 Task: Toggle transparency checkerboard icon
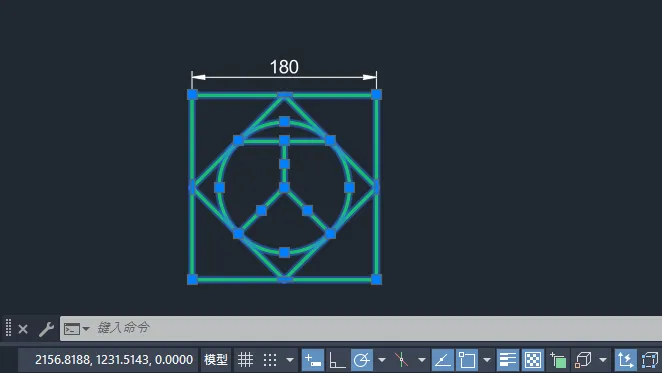(x=533, y=360)
